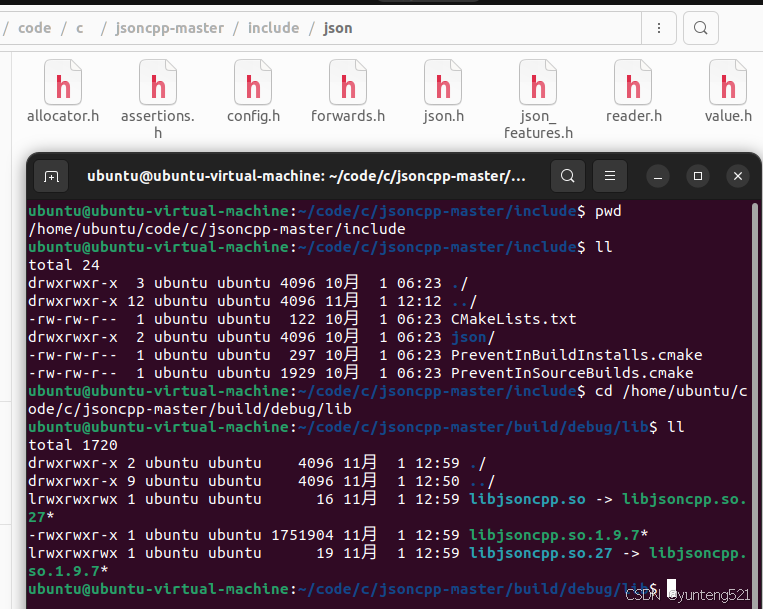763x609 pixels.
Task: Click current 'json' breadcrumb segment
Action: click(338, 28)
